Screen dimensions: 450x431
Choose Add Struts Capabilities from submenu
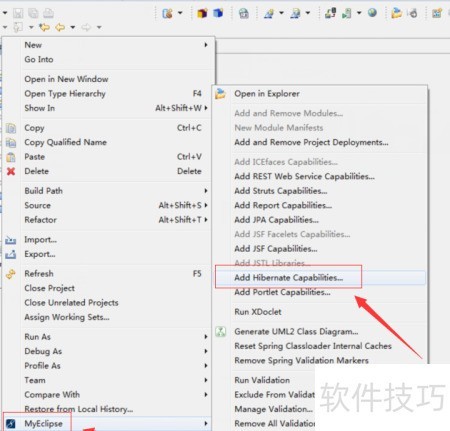point(281,191)
